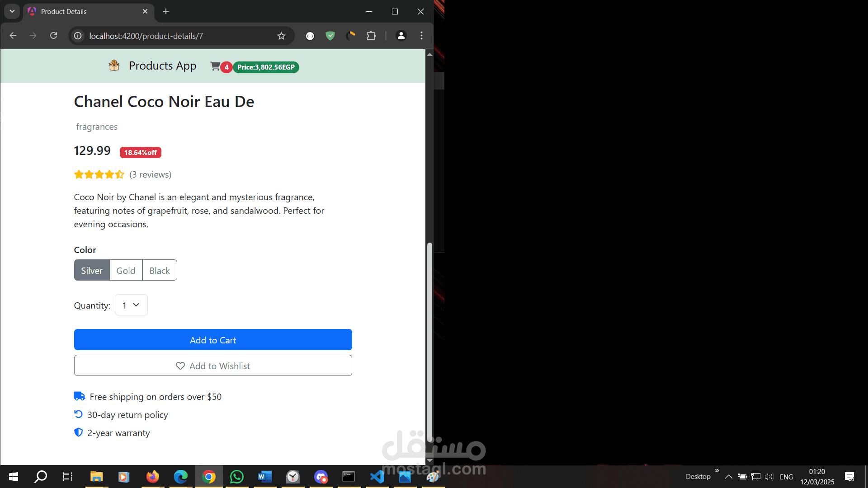Click the Products App gift box logo
868x488 pixels.
point(114,66)
